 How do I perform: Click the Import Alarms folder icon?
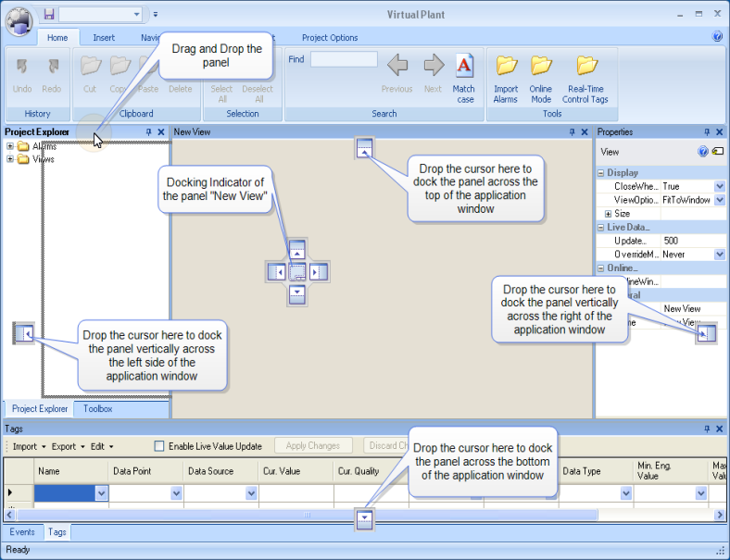[507, 66]
